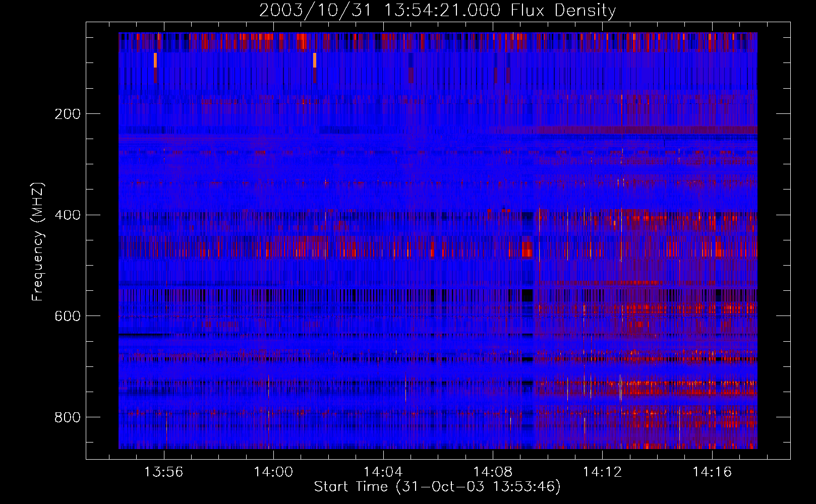This screenshot has height=504, width=816.
Task: Click the 400 frequency tick label
Action: (68, 215)
